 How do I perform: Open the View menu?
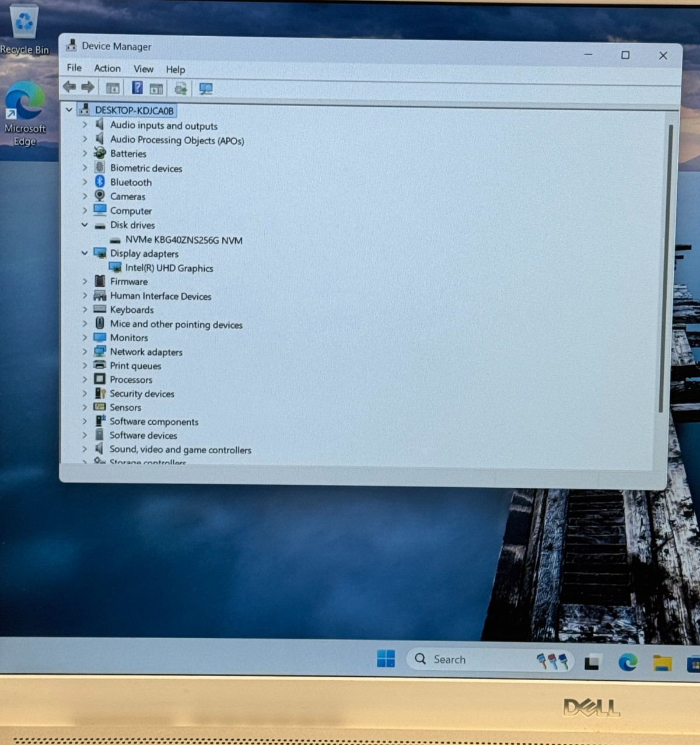(143, 69)
